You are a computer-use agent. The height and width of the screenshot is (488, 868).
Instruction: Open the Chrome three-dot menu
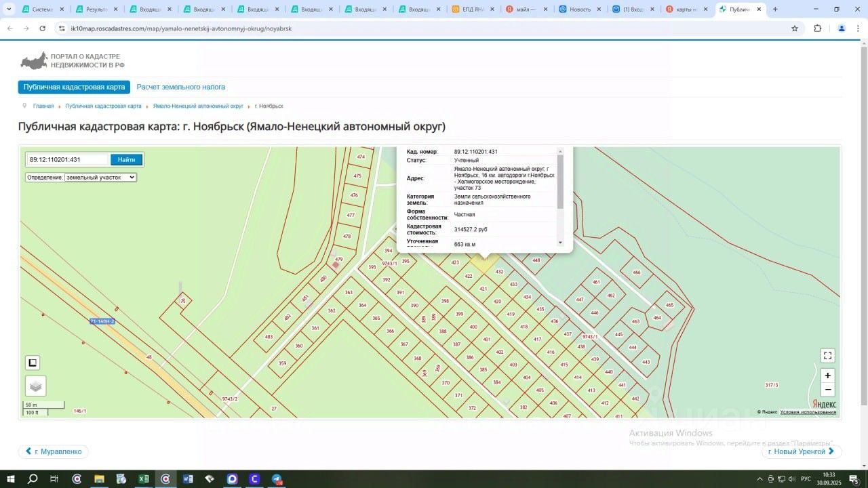click(856, 28)
